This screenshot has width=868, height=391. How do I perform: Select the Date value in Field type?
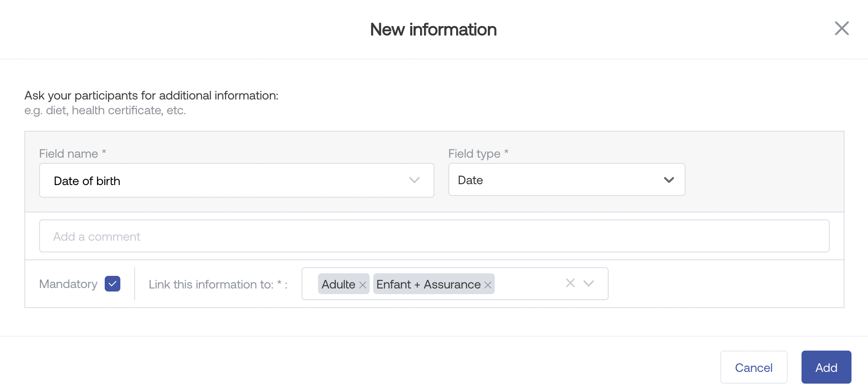click(x=470, y=180)
